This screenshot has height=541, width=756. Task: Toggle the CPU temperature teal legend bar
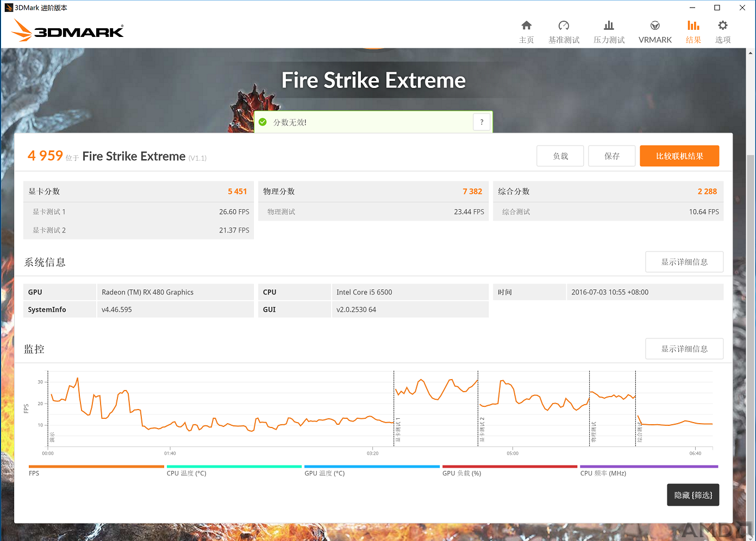coord(234,467)
